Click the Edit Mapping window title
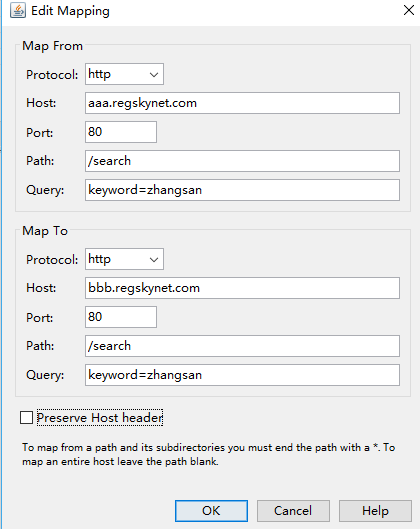Screen dimensions: 420x529 [70, 11]
